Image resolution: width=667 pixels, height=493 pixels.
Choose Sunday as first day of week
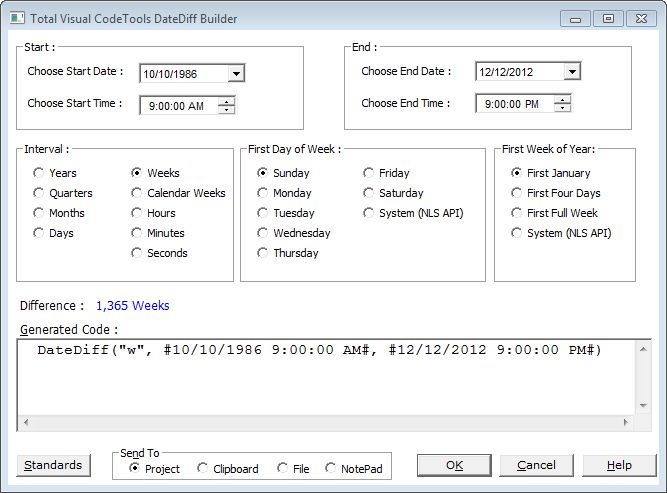click(283, 173)
